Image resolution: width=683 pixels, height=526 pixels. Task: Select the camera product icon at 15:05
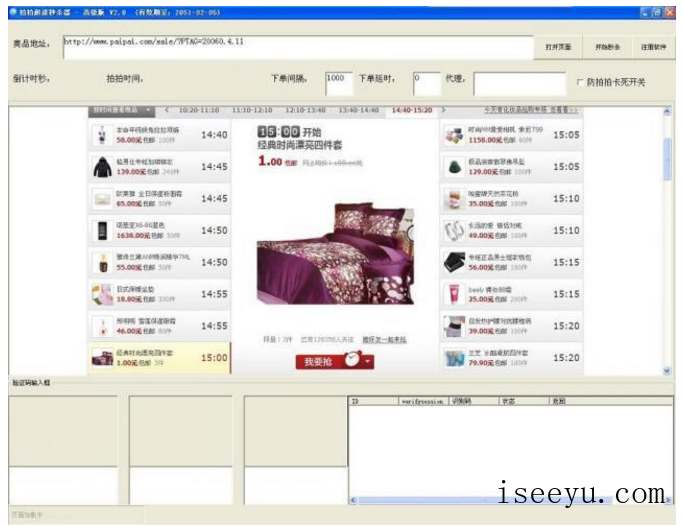pos(454,135)
